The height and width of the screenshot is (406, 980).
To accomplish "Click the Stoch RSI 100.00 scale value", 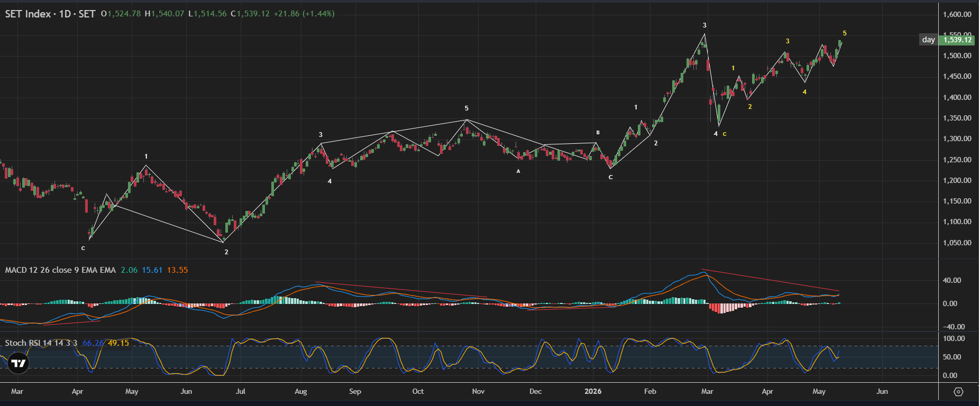I will [x=954, y=338].
